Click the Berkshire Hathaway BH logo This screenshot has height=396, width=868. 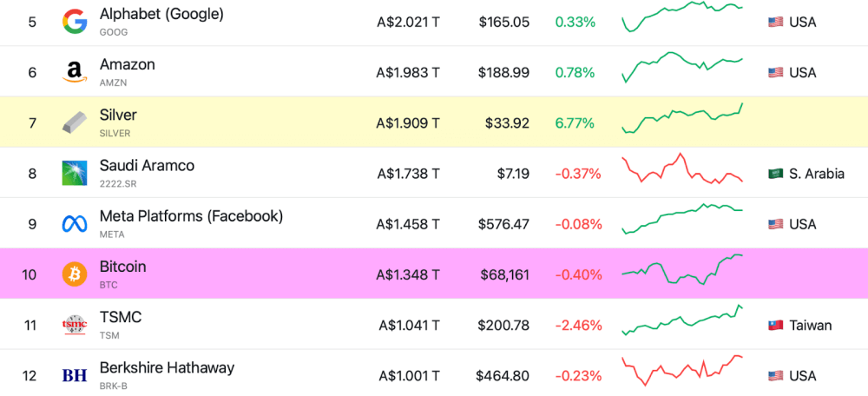point(75,375)
